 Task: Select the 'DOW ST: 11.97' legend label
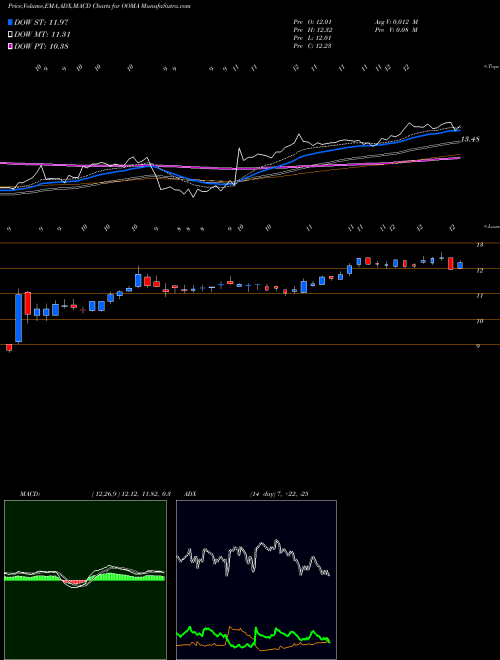[41, 22]
